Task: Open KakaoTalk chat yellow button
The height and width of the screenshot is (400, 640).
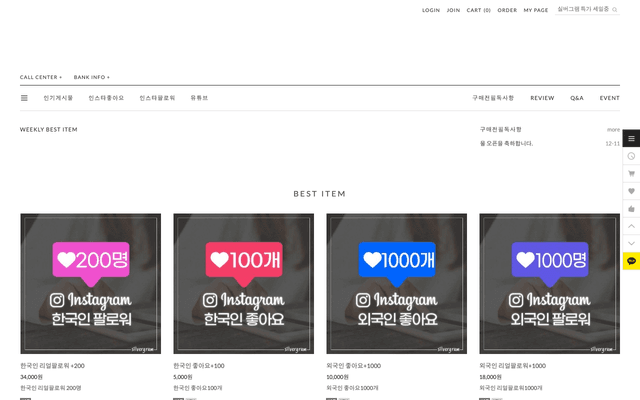Action: click(x=631, y=261)
